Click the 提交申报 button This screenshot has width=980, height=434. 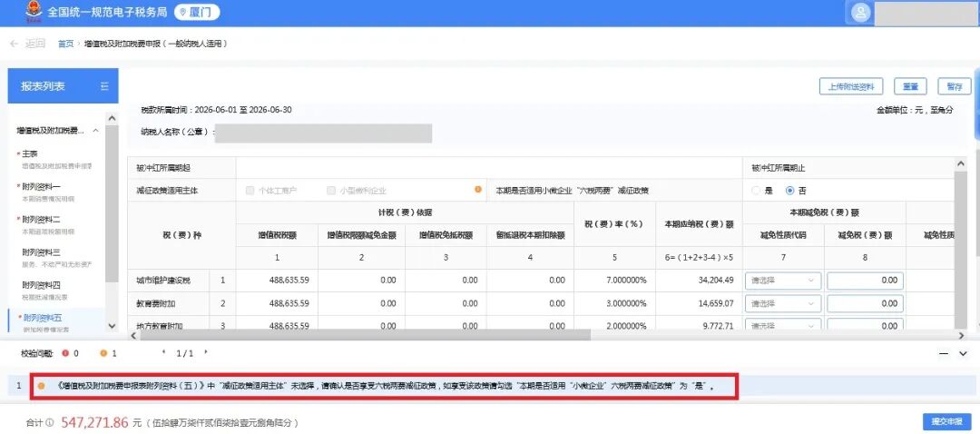[946, 421]
